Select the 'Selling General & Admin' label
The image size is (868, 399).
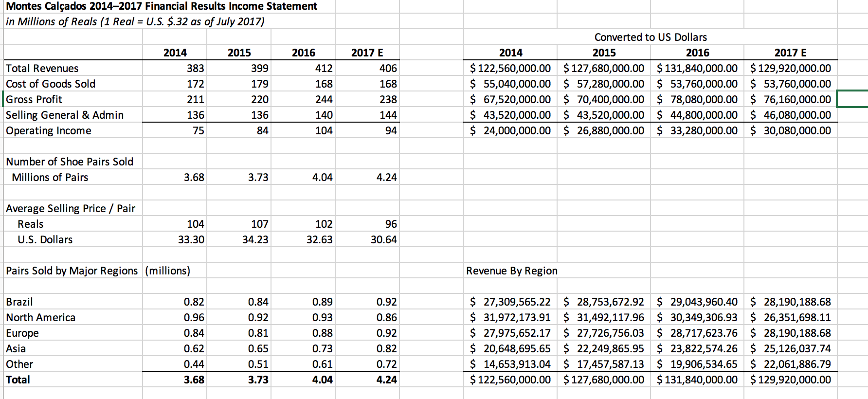point(65,115)
